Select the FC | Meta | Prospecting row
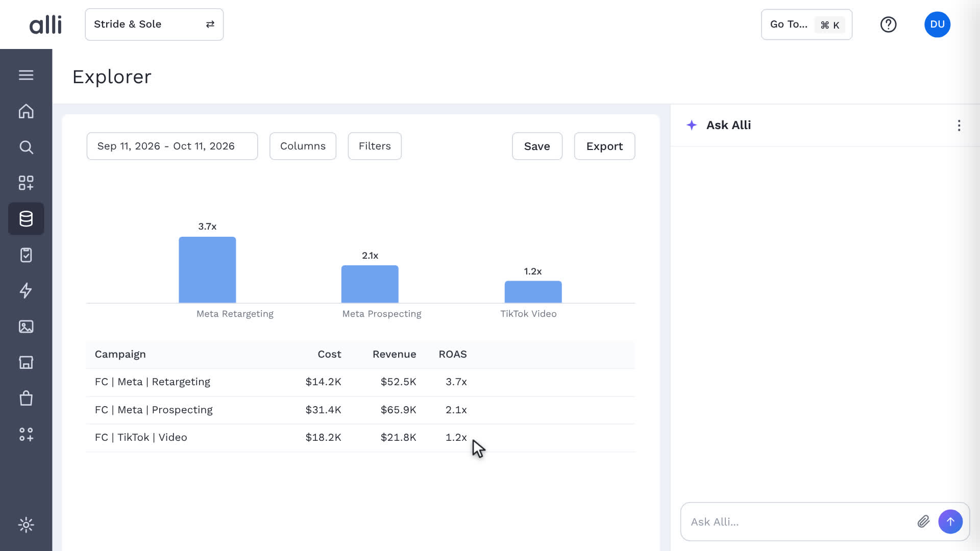The height and width of the screenshot is (551, 980). coord(360,410)
